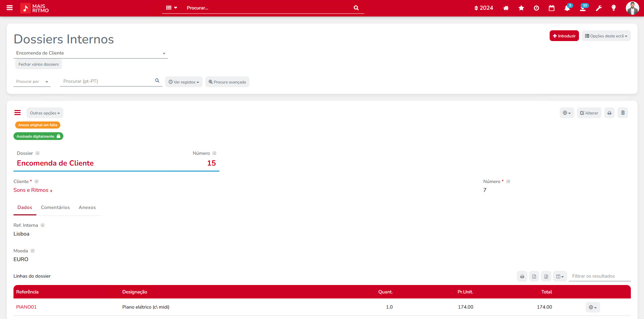Expand the Moeda field plus icon
Viewport: 644px width, 319px height.
tap(33, 251)
